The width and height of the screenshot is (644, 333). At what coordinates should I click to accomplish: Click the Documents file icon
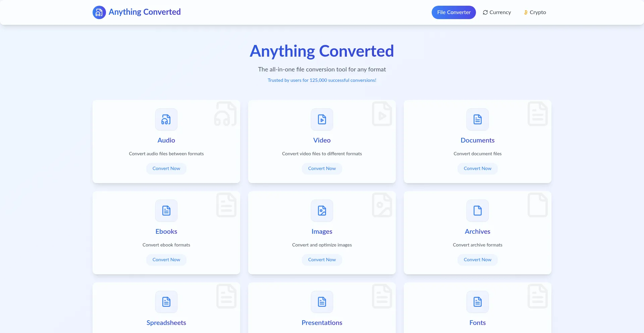coord(478,119)
